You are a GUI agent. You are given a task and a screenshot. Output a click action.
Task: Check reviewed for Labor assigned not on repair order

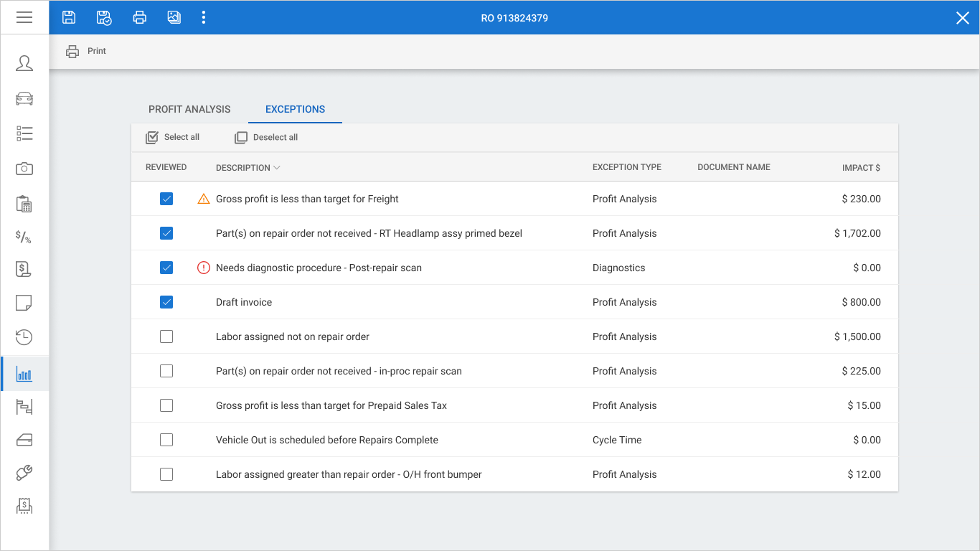(x=166, y=336)
